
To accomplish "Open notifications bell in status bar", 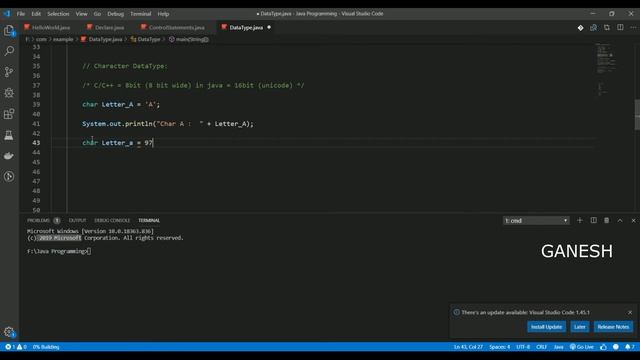I will point(630,347).
